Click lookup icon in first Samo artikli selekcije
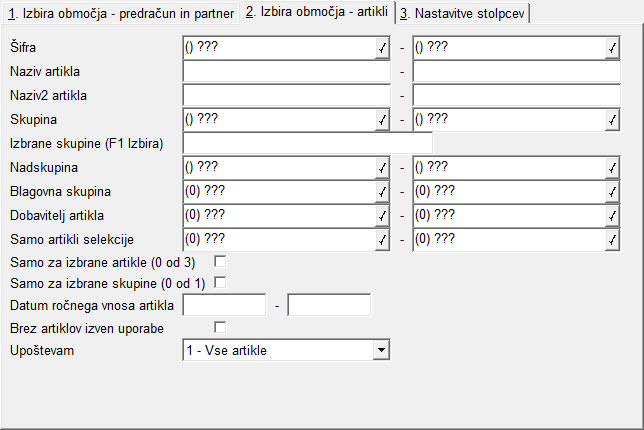 (x=382, y=240)
